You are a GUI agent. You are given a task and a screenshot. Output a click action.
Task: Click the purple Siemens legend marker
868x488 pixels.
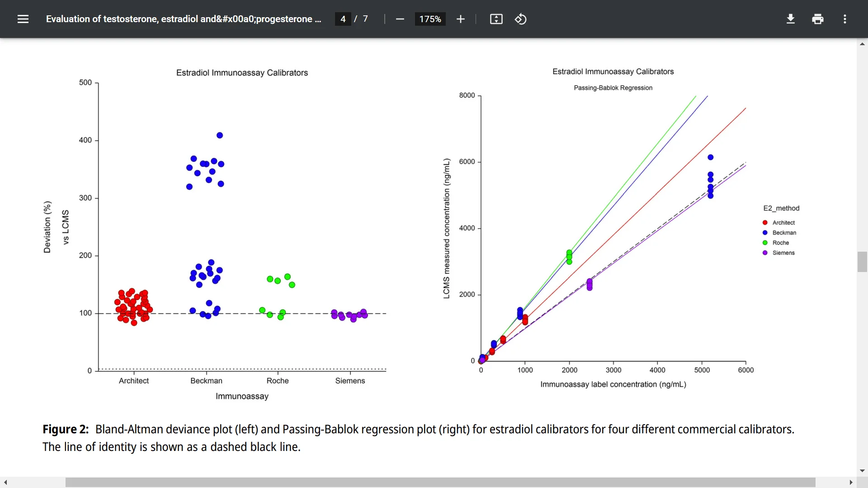[765, 253]
